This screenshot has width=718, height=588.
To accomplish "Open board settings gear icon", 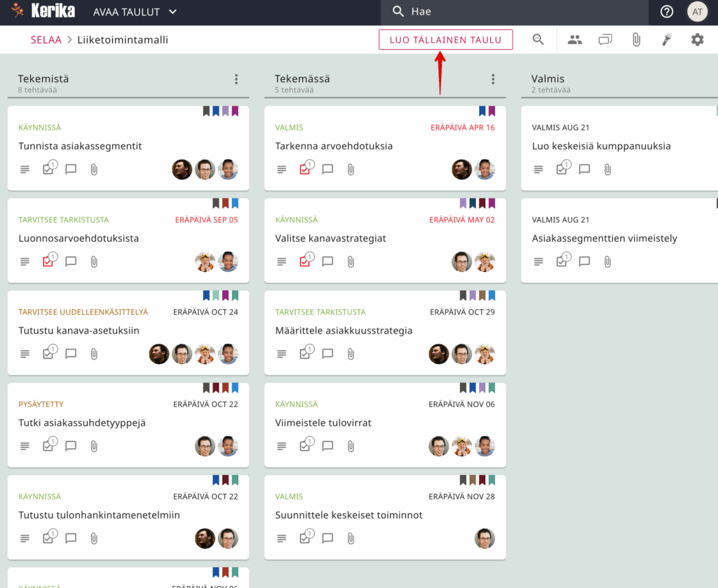I will [697, 40].
